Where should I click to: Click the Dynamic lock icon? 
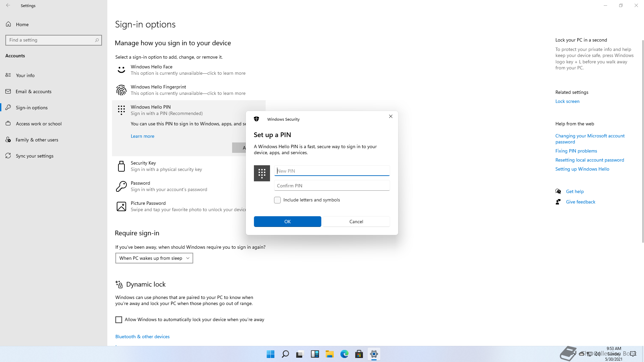(119, 284)
